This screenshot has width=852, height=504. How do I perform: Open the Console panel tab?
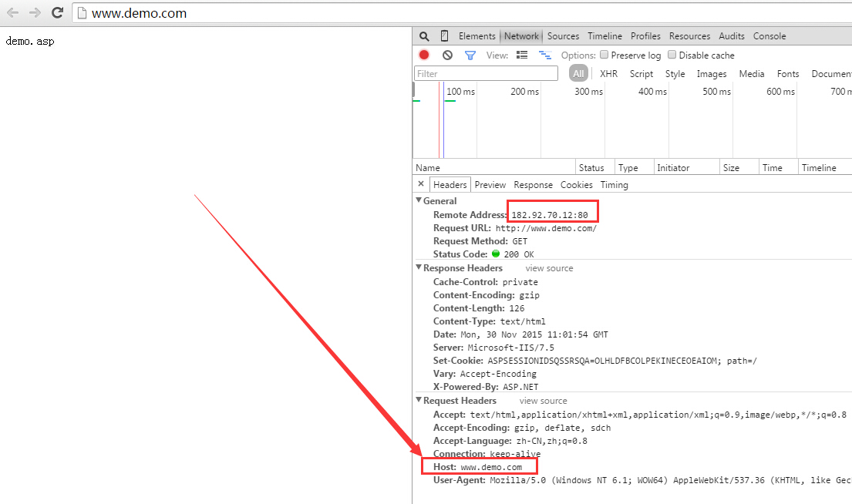769,36
